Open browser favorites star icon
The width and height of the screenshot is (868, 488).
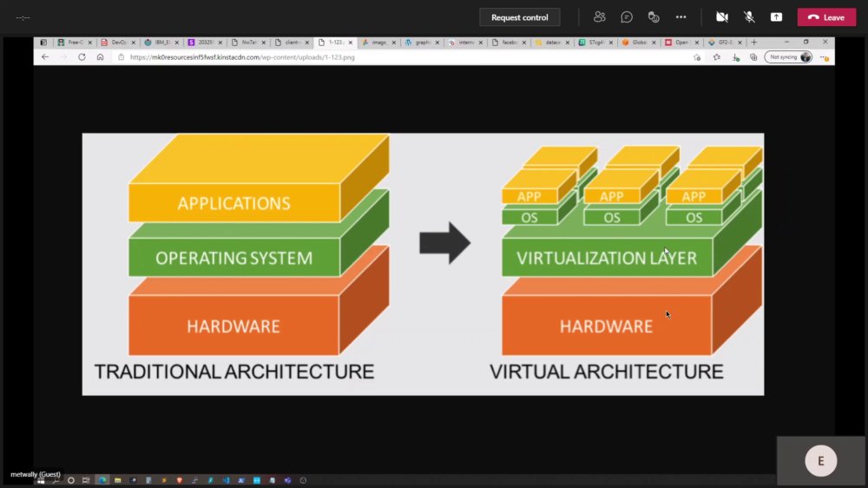point(717,57)
